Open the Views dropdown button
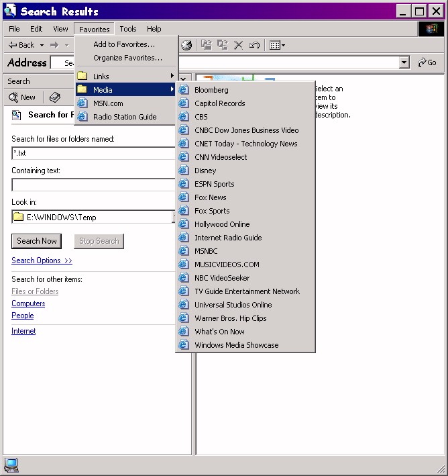 (276, 45)
